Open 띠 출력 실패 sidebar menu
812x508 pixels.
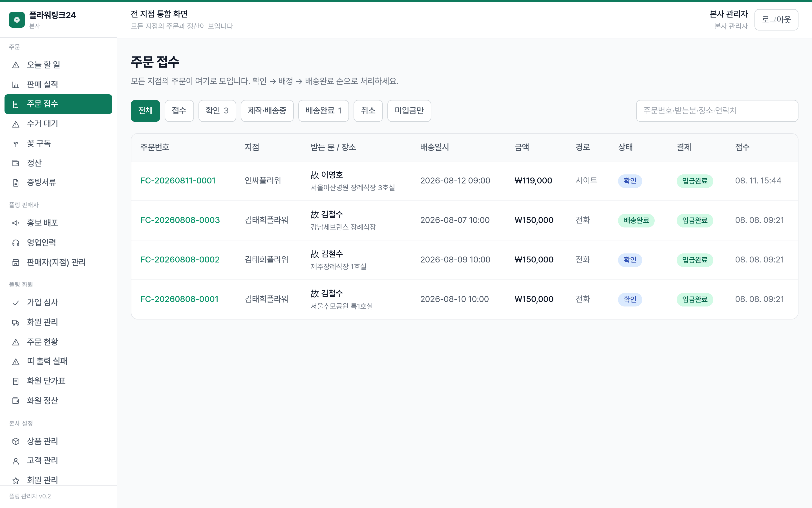click(x=58, y=362)
